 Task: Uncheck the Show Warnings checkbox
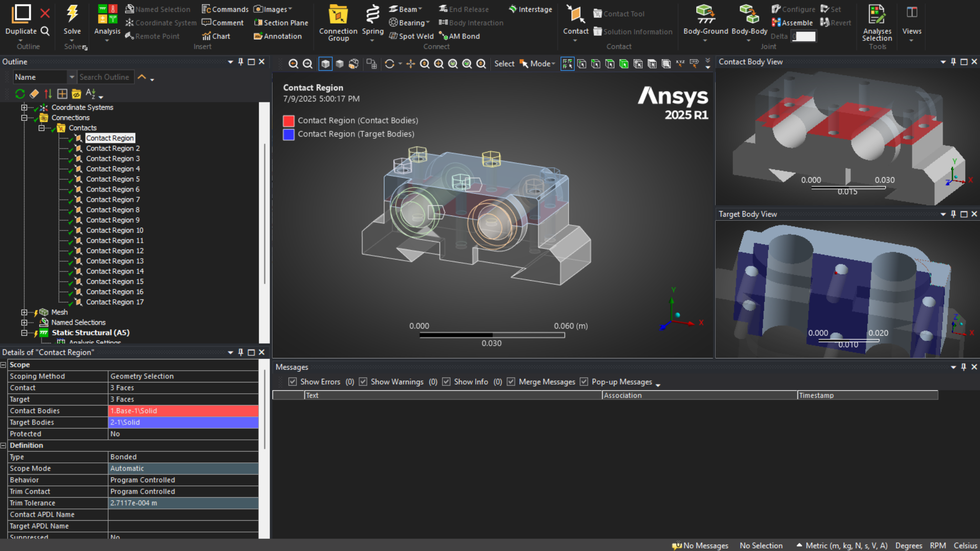coord(363,382)
